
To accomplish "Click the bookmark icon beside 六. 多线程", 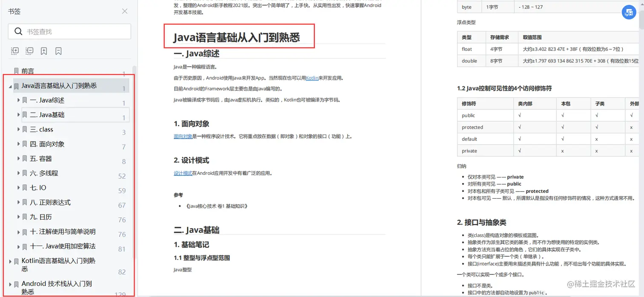I will tap(24, 173).
